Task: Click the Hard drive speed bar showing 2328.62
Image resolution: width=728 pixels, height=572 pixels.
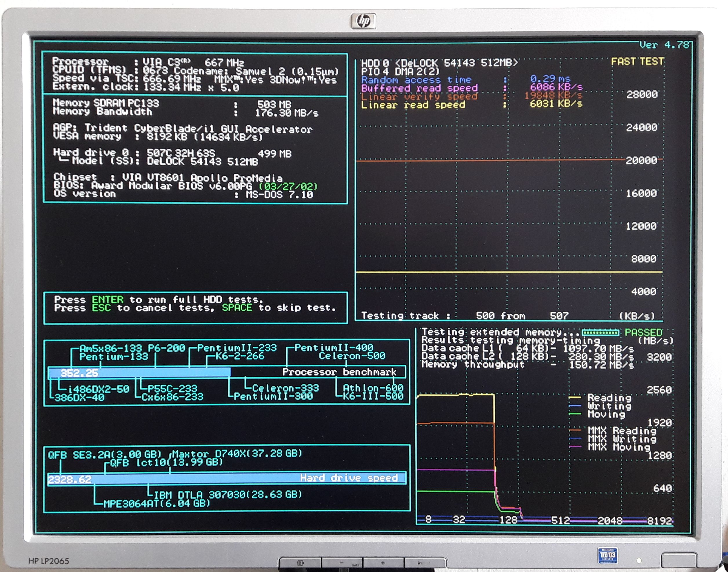Action: 227,478
